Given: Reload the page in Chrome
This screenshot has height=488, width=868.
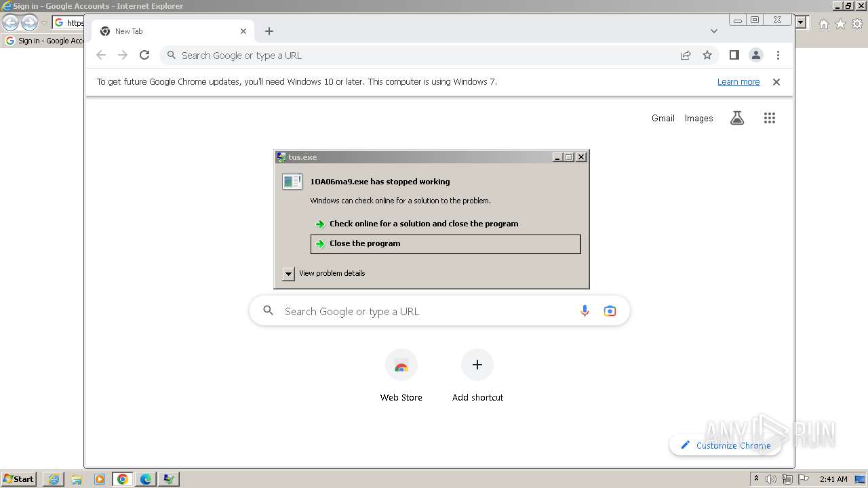Looking at the screenshot, I should click(x=144, y=56).
